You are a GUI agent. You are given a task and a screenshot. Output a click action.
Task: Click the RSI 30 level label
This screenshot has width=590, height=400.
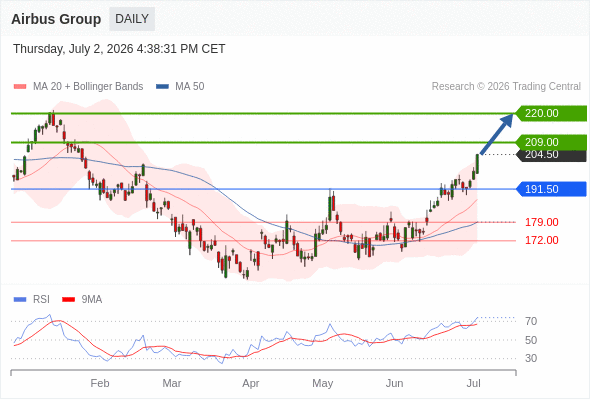point(531,358)
